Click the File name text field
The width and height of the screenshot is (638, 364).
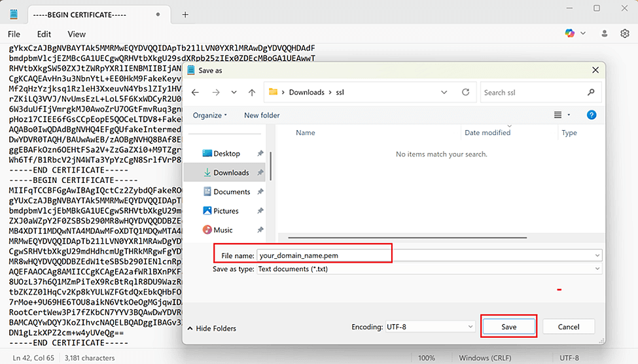(324, 255)
